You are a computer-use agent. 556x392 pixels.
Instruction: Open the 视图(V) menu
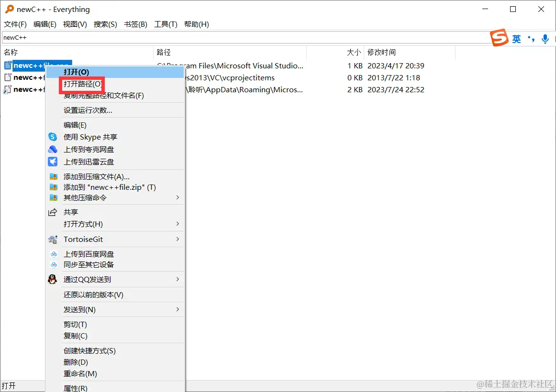tap(75, 24)
